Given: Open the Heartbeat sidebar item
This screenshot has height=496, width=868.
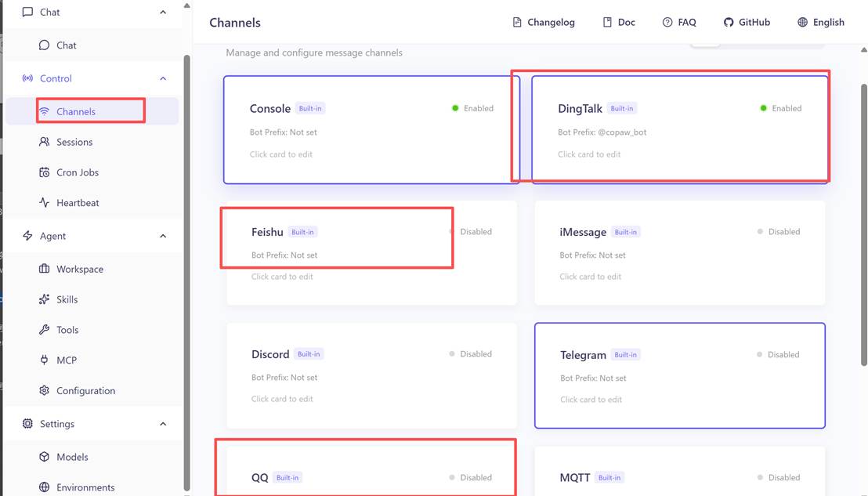Looking at the screenshot, I should pos(92,203).
